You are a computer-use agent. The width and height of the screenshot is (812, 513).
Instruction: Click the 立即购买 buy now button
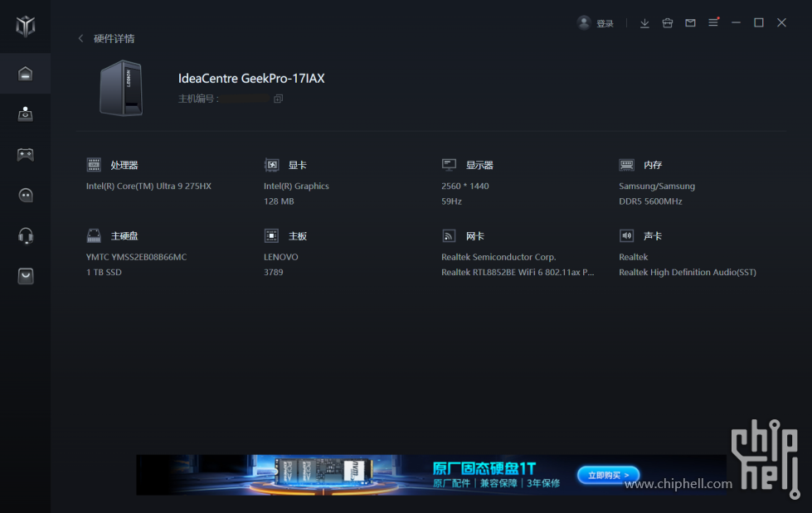coord(609,475)
